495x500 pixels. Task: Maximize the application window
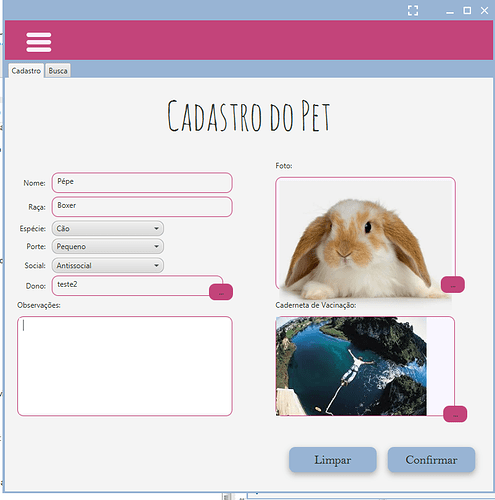pos(467,11)
